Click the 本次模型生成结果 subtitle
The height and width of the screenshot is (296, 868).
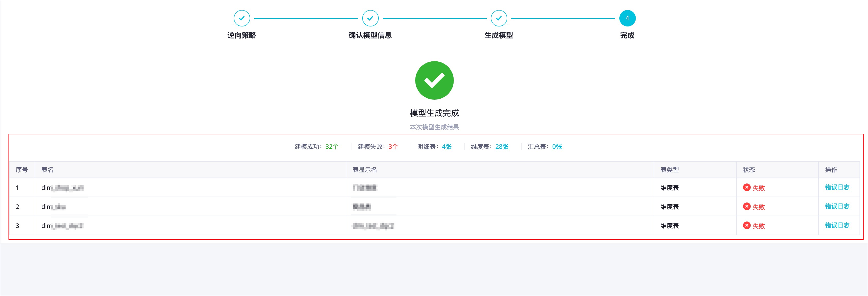click(x=434, y=127)
